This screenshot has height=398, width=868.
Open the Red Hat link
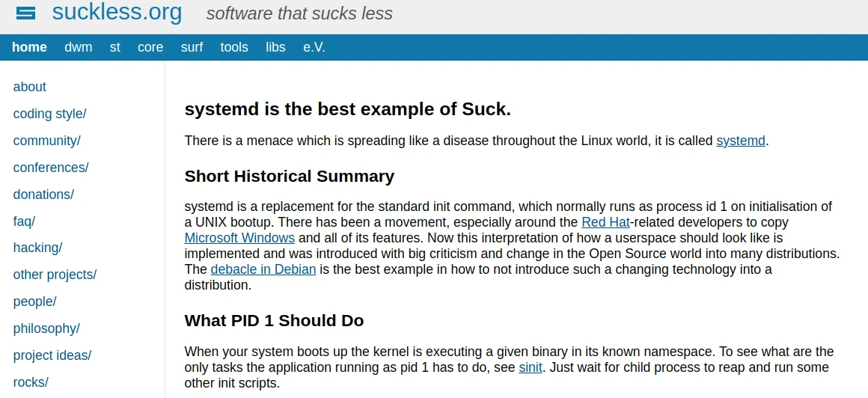pyautogui.click(x=606, y=222)
